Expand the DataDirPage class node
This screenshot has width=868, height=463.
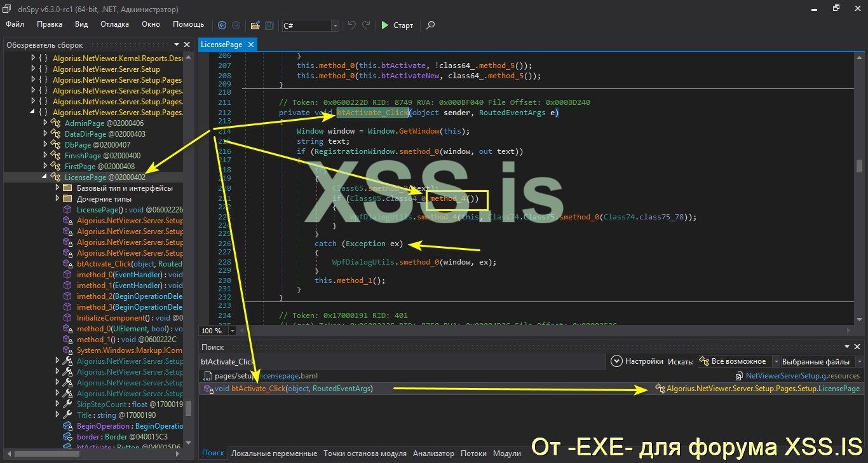coord(44,134)
